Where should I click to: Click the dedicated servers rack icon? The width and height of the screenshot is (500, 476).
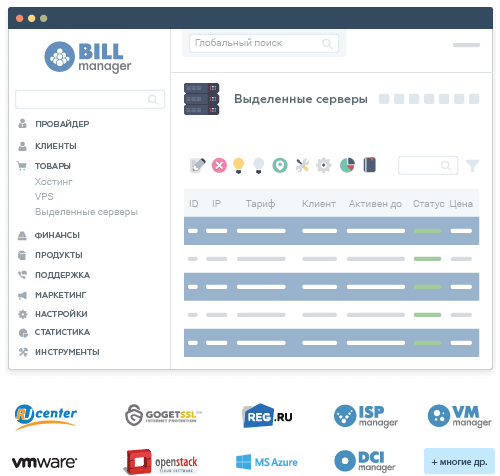(x=201, y=99)
